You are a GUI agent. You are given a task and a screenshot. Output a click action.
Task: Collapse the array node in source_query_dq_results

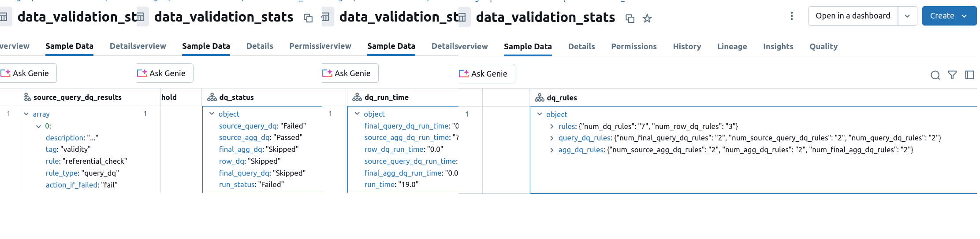tap(26, 114)
